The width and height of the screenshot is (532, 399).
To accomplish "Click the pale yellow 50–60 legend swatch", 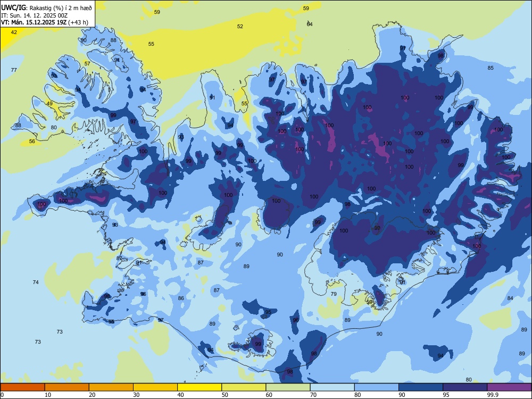I will click(244, 387).
